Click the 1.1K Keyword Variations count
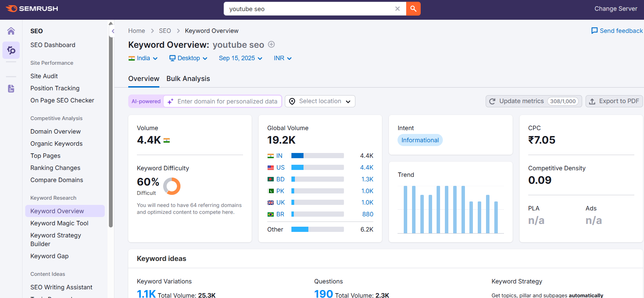The width and height of the screenshot is (644, 298). coord(146,294)
